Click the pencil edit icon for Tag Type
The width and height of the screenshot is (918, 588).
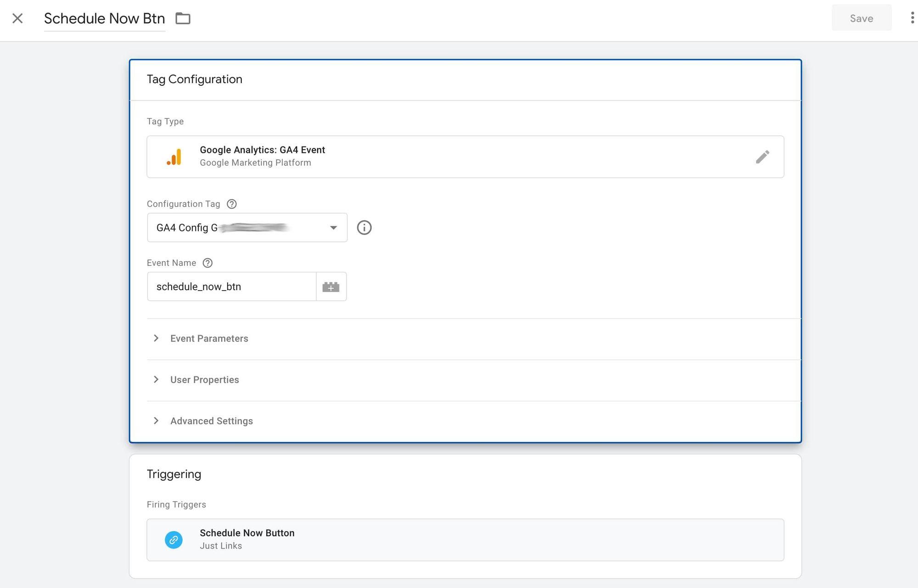click(762, 157)
